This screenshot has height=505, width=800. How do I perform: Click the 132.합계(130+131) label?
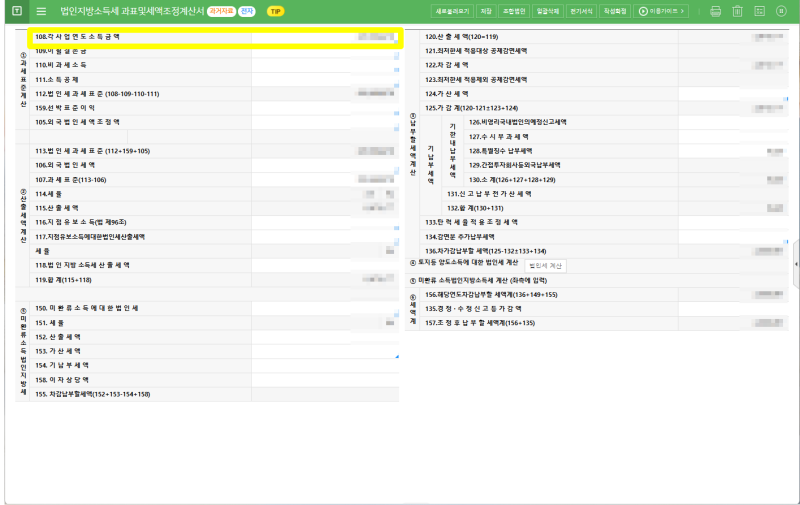tap(476, 208)
